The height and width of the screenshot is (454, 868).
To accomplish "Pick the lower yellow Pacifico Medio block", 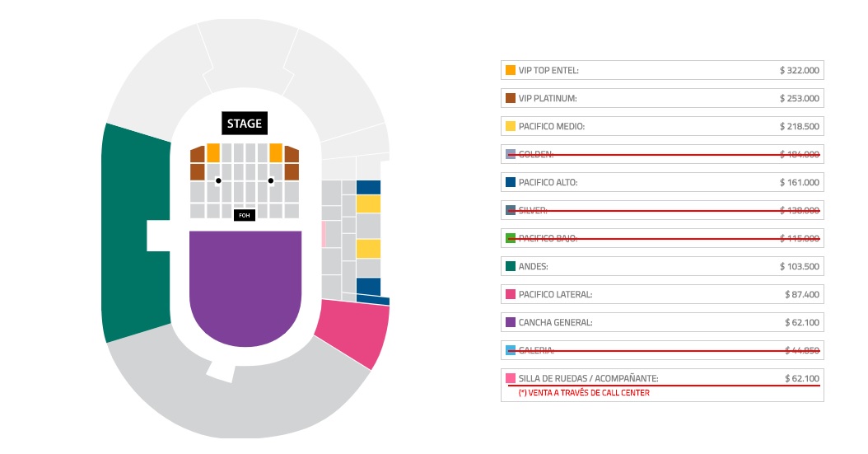I will click(x=368, y=248).
